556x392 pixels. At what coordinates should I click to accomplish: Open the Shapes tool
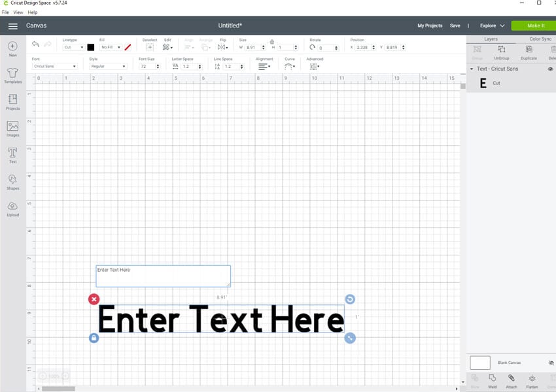tap(13, 182)
